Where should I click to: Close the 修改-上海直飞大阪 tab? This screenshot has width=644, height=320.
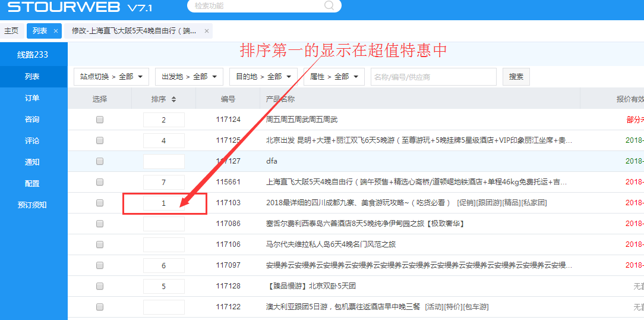[206, 31]
